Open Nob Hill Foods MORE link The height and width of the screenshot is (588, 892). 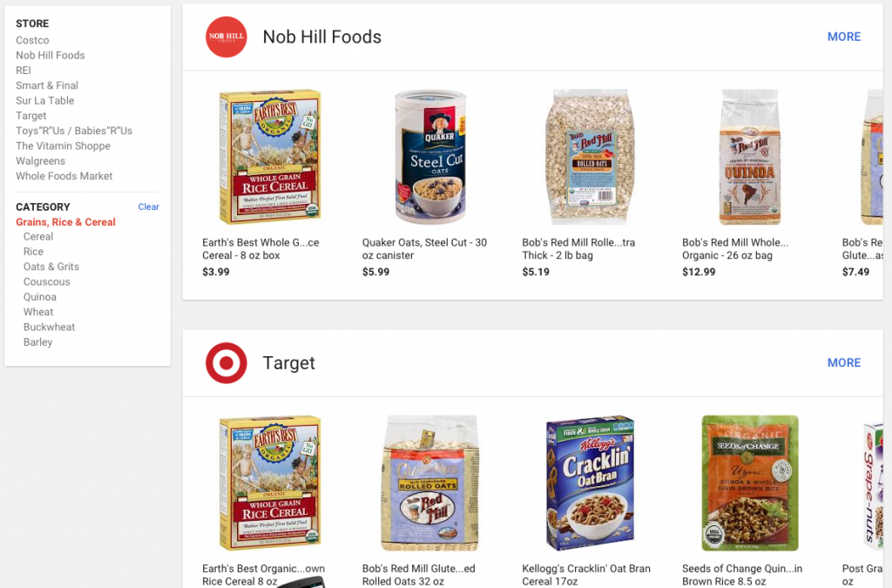coord(843,37)
